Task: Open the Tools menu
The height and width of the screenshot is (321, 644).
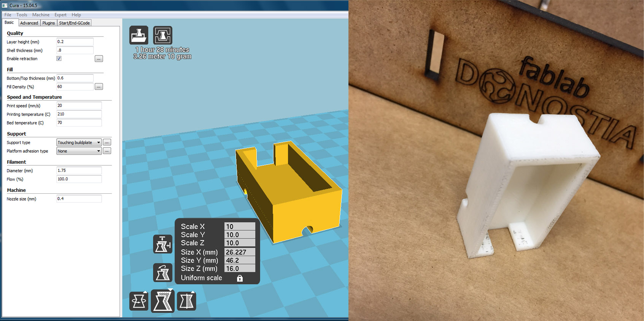Action: (x=22, y=15)
